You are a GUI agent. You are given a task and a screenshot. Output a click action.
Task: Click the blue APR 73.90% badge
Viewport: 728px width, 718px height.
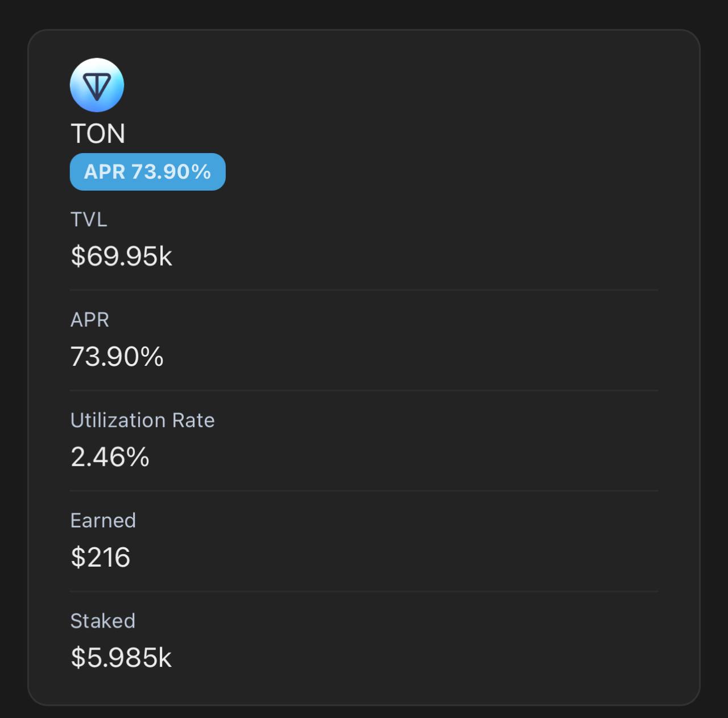pyautogui.click(x=148, y=171)
